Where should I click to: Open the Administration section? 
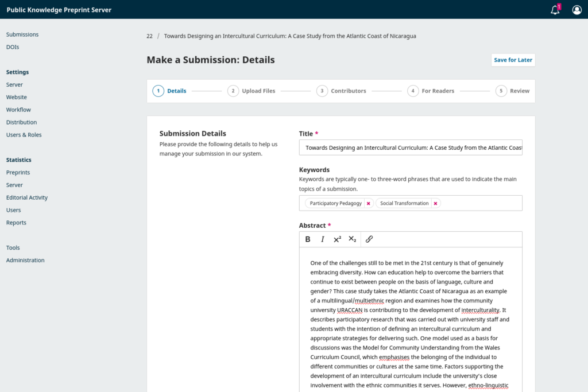(25, 260)
